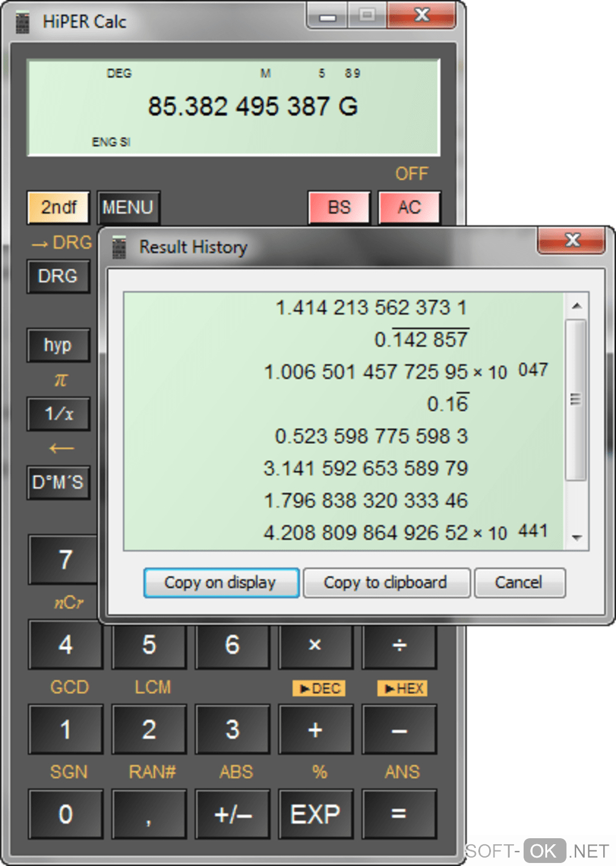Viewport: 616px width, 866px height.
Task: Switch angle mode with the DRG key
Action: [x=58, y=276]
